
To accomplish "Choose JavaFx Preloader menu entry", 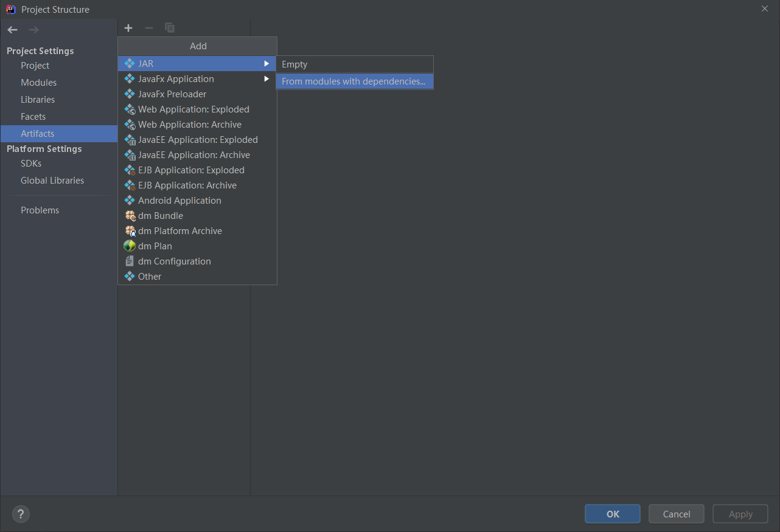I will 197,94.
